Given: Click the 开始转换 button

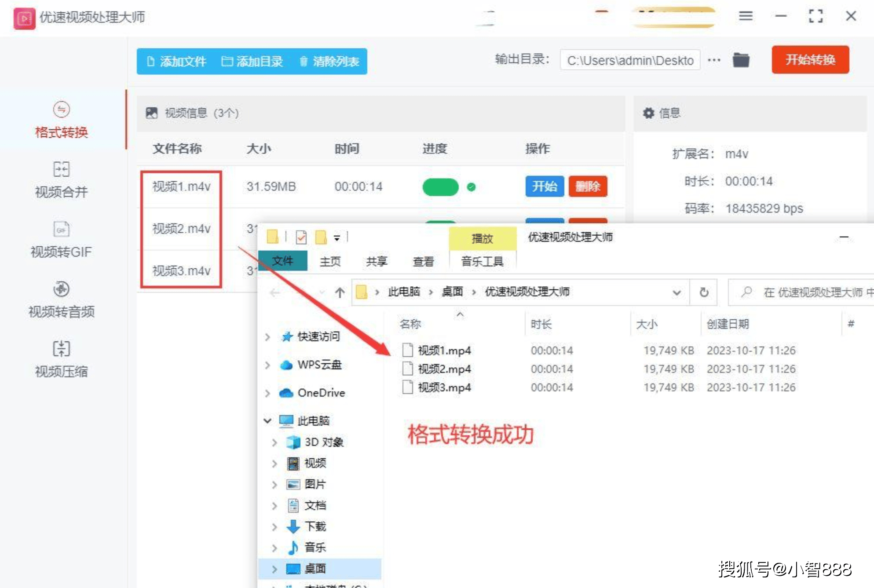Looking at the screenshot, I should click(810, 60).
